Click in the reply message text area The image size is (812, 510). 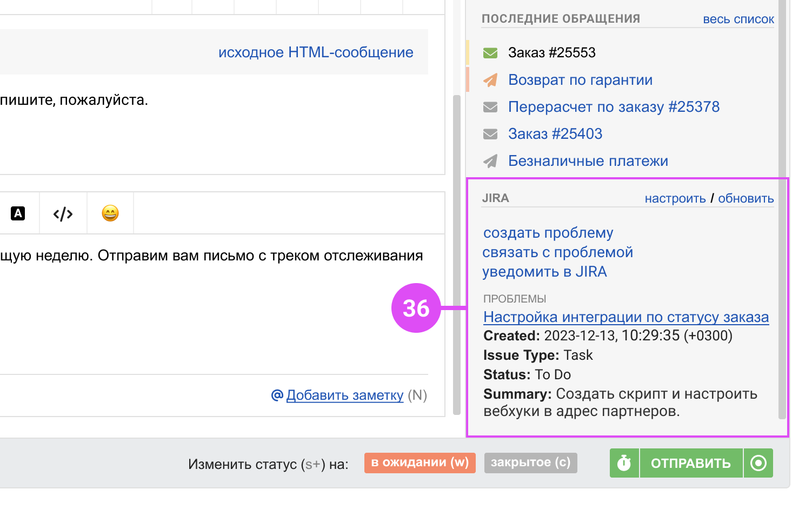216,313
